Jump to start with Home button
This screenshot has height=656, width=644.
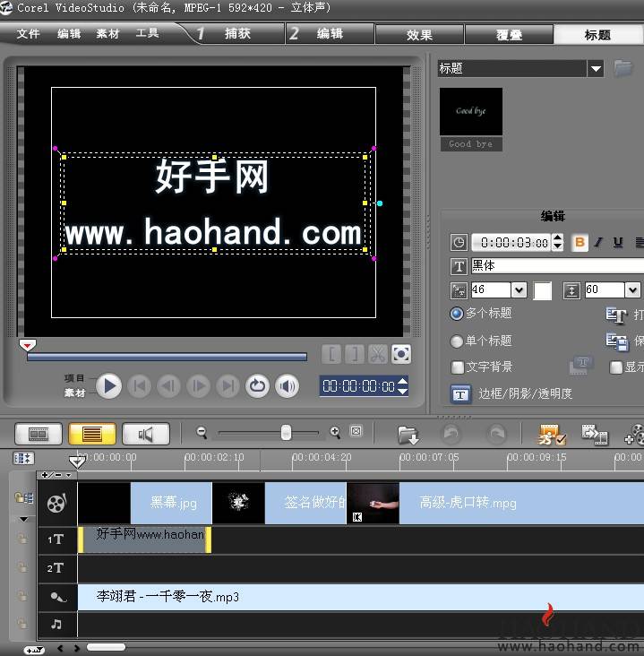tap(139, 385)
